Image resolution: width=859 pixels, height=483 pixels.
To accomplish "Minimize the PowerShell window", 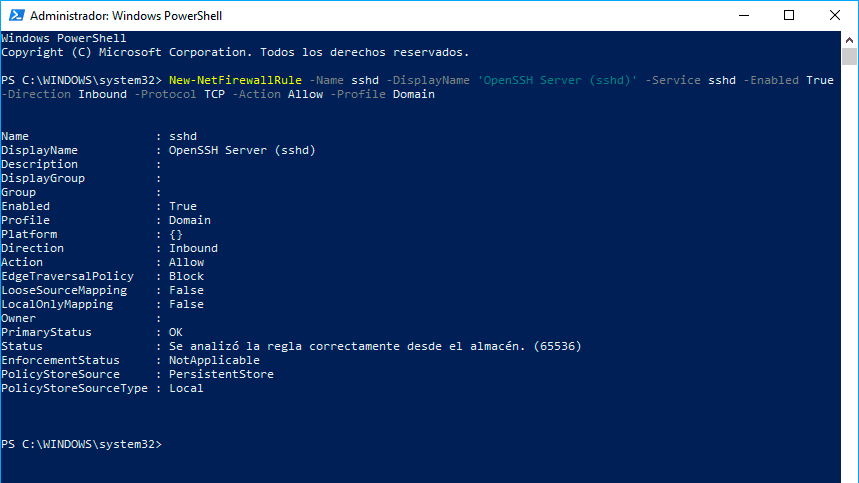I will 743,15.
